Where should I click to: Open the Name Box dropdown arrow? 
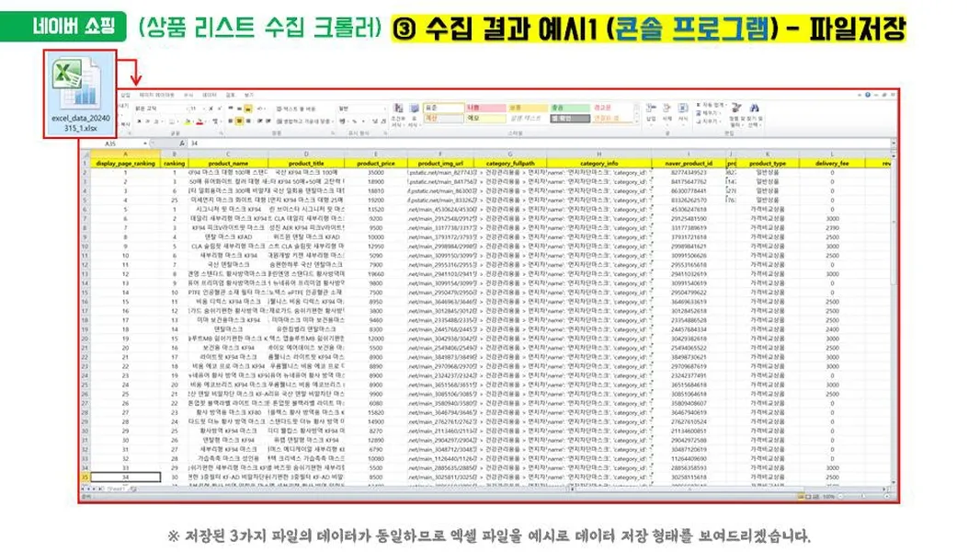(145, 144)
